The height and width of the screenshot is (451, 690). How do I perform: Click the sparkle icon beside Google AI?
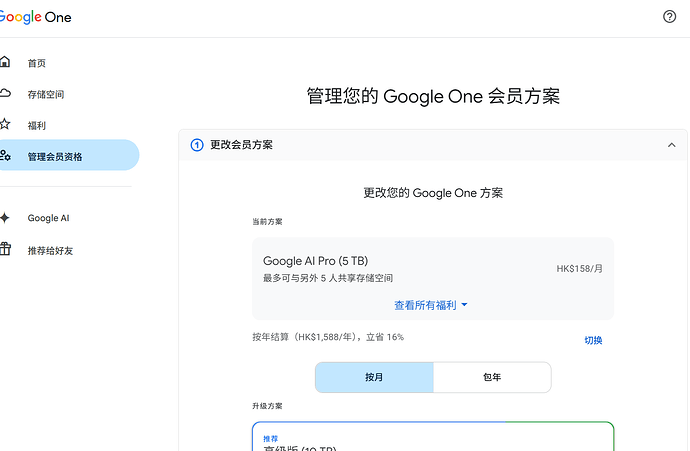click(5, 217)
